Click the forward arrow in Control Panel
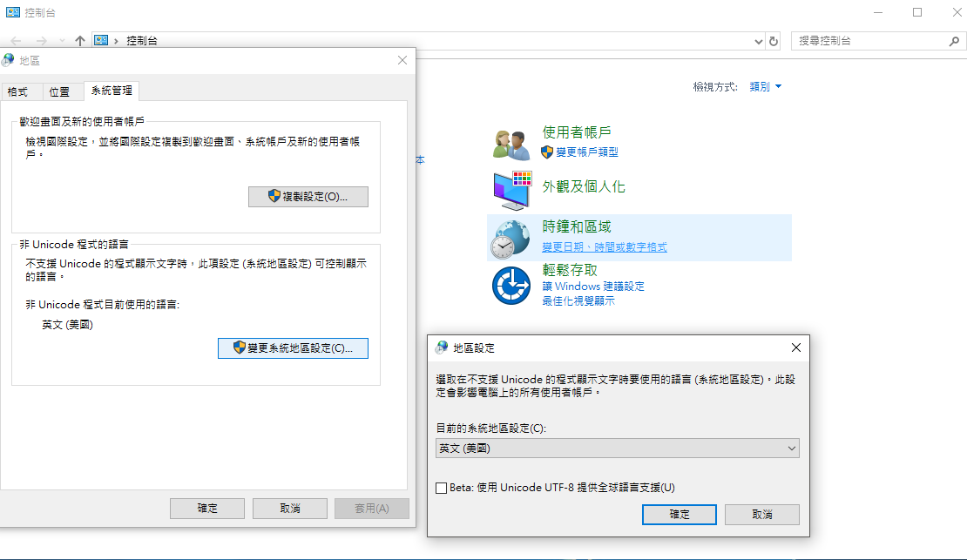 (41, 41)
